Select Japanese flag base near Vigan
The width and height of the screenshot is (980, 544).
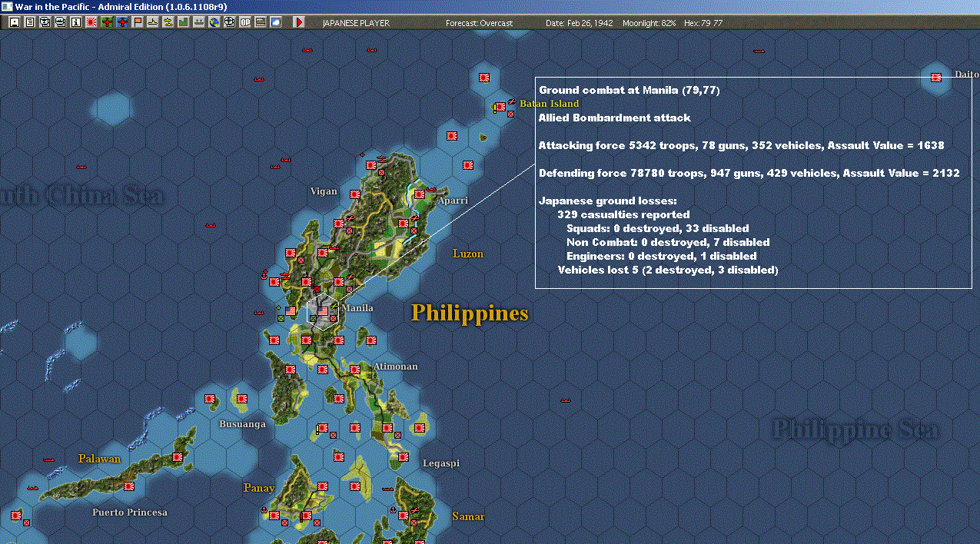click(354, 194)
